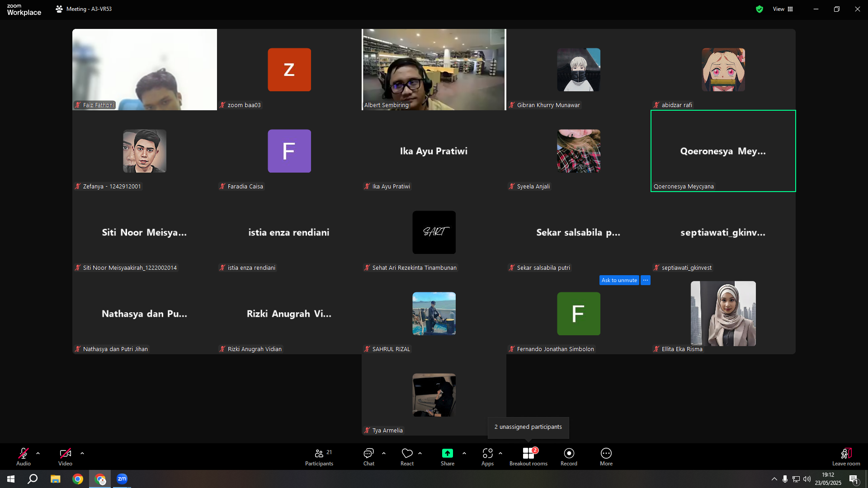Click Fernando Jonathan Simbolon's green F avatar
The image size is (868, 488).
579,314
